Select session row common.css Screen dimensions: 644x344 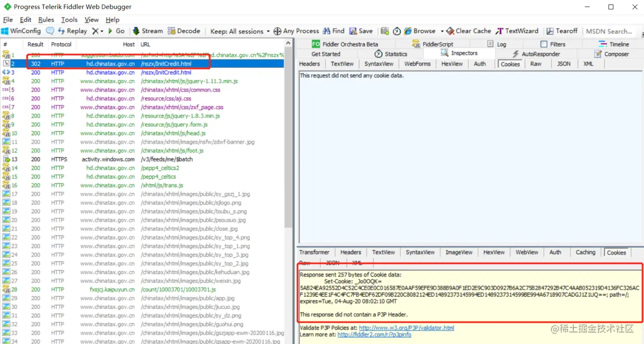click(x=142, y=90)
